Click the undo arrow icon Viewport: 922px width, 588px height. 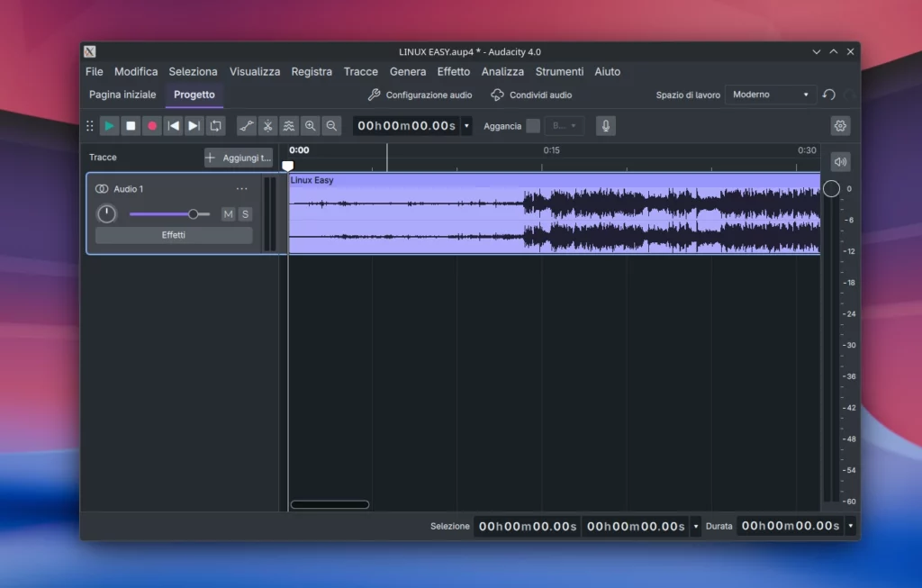pyautogui.click(x=829, y=95)
